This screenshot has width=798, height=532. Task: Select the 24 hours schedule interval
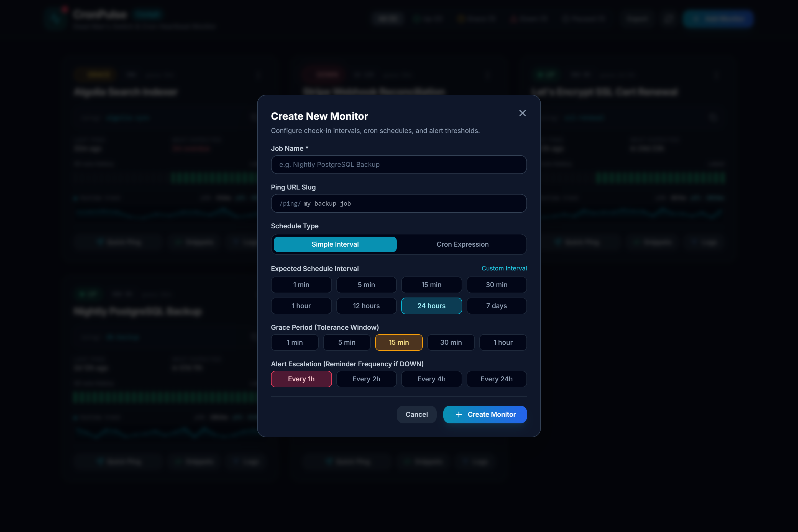(431, 306)
